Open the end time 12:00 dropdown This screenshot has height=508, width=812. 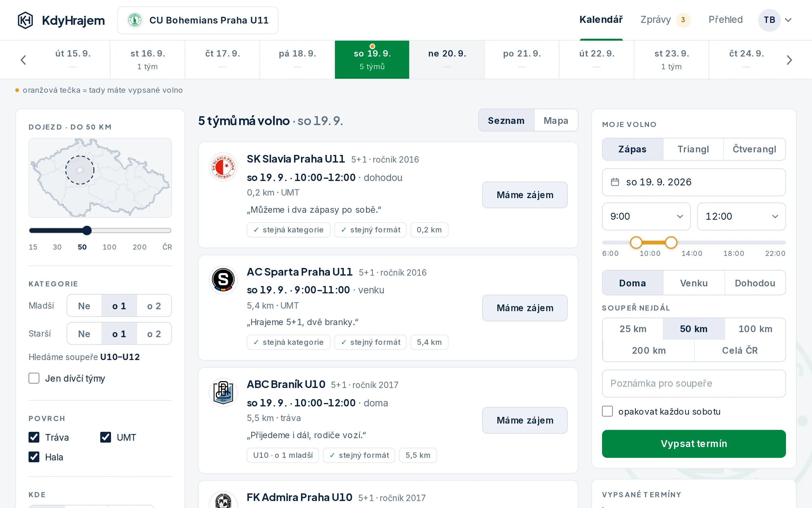(742, 216)
